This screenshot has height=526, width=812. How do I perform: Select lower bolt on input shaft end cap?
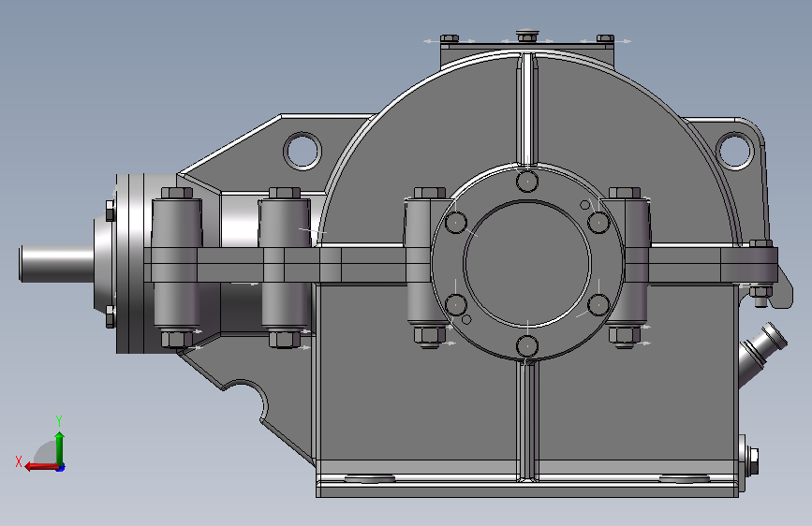[111, 316]
